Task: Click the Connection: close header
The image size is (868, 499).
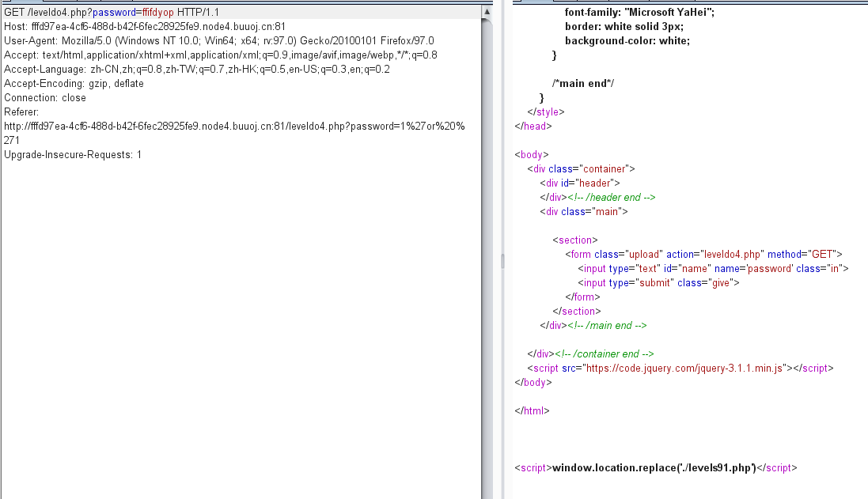Action: point(45,98)
